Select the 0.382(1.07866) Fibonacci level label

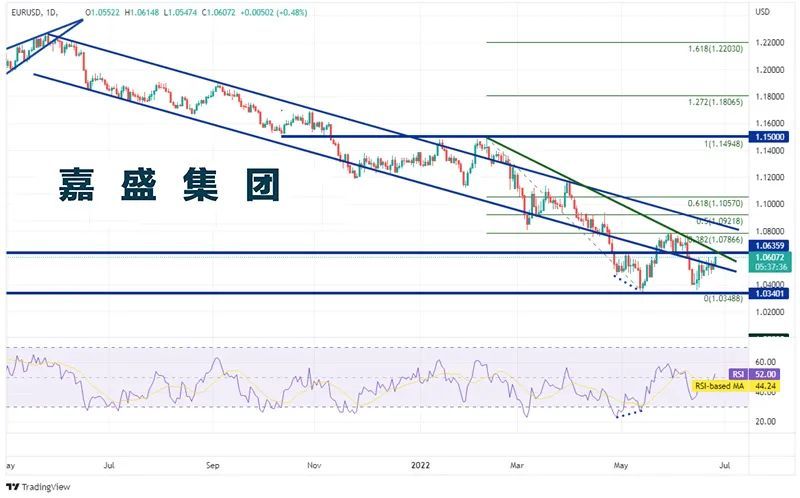point(714,239)
